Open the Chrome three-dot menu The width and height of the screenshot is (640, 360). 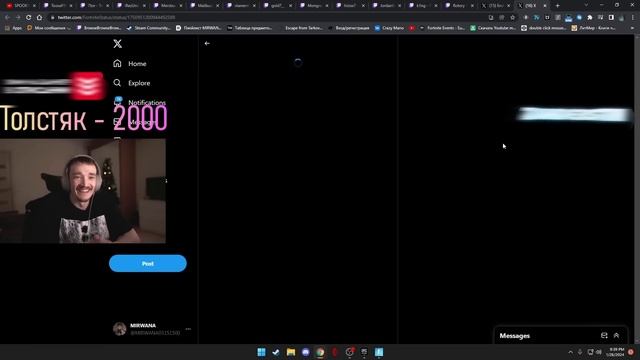(x=633, y=18)
